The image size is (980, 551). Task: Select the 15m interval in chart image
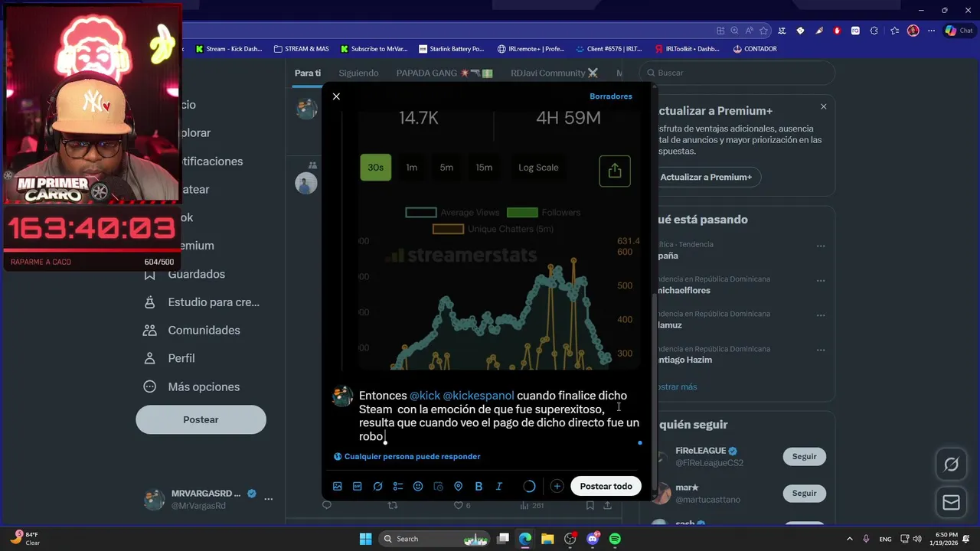click(x=484, y=168)
